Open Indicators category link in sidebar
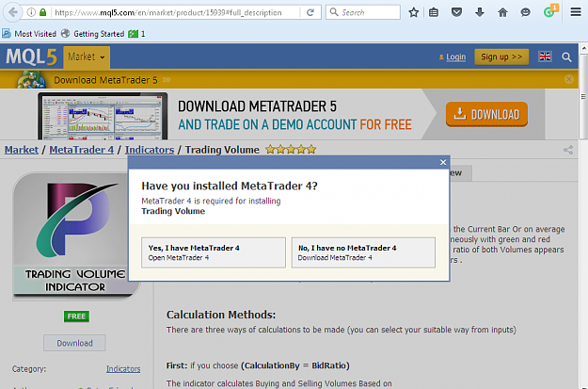 [123, 369]
